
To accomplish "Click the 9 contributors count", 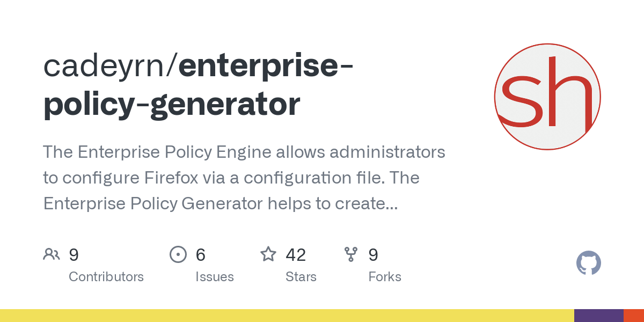I will tap(74, 254).
